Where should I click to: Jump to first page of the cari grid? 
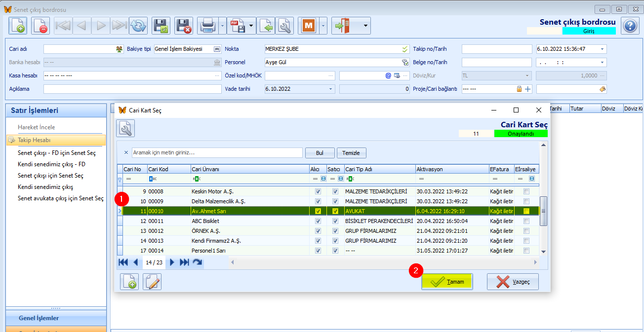123,262
